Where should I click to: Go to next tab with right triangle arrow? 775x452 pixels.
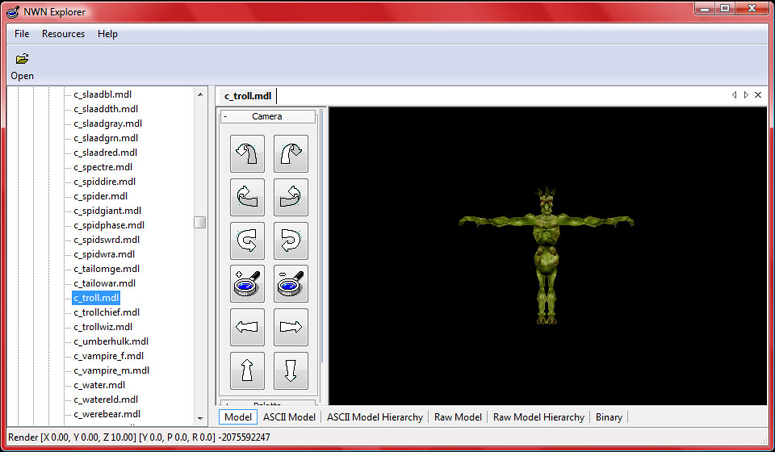(x=746, y=95)
